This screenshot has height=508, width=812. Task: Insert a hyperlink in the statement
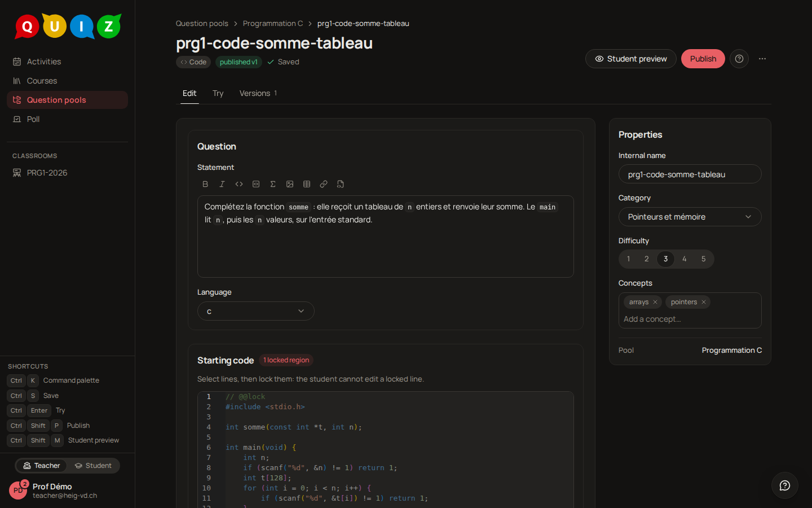pyautogui.click(x=324, y=184)
